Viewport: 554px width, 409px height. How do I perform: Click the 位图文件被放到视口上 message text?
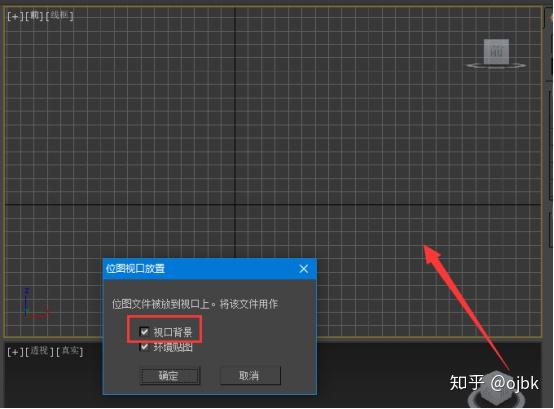(195, 304)
